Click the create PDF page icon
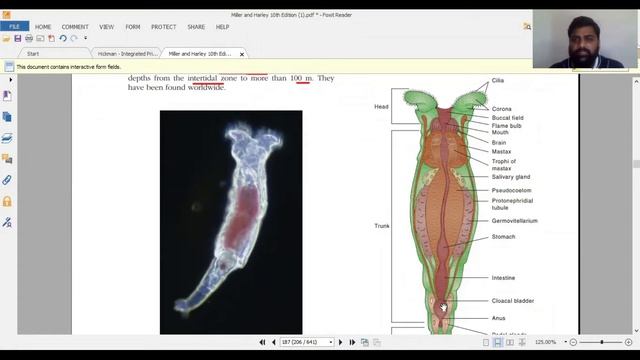640x360 pixels. (x=51, y=38)
